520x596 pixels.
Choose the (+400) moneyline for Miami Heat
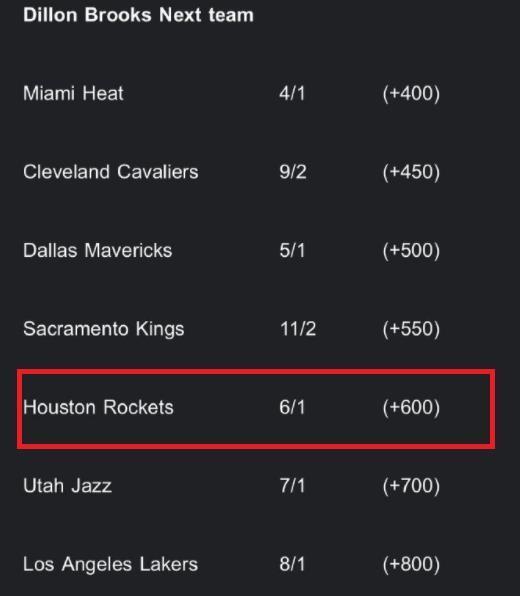pyautogui.click(x=411, y=94)
